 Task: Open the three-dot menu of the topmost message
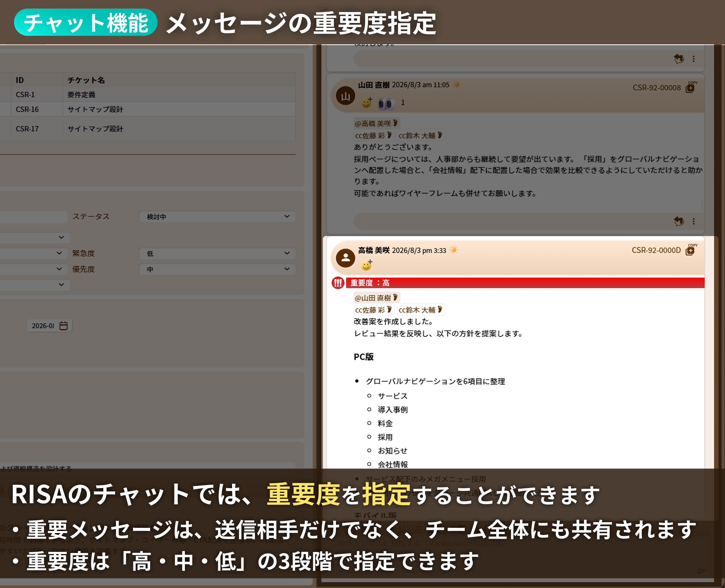[693, 59]
